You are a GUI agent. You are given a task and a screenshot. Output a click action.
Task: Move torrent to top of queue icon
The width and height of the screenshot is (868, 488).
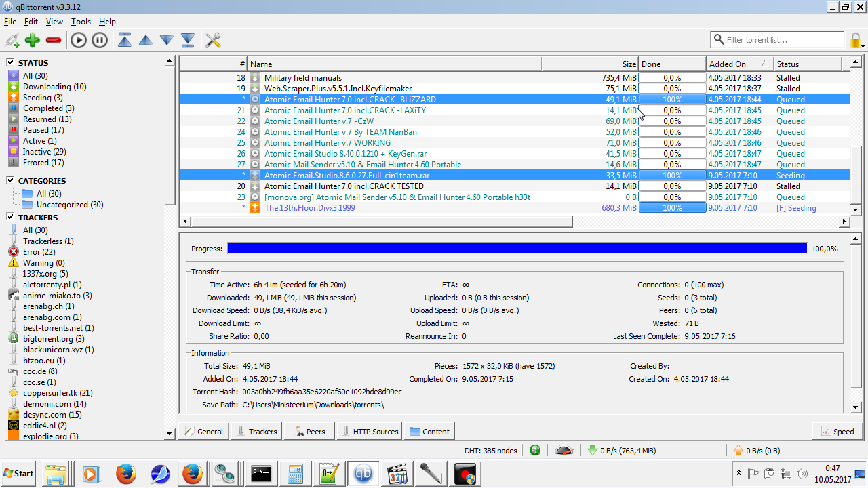(125, 40)
